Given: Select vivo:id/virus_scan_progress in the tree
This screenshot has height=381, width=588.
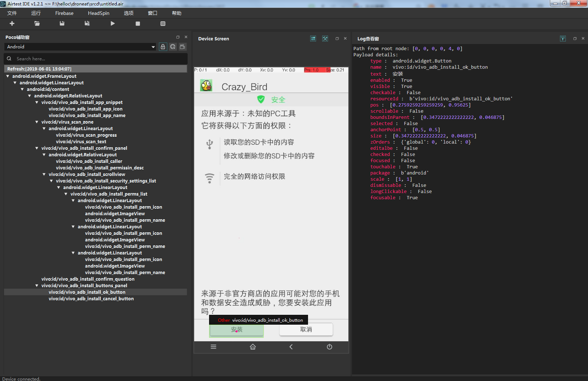Looking at the screenshot, I should 86,135.
